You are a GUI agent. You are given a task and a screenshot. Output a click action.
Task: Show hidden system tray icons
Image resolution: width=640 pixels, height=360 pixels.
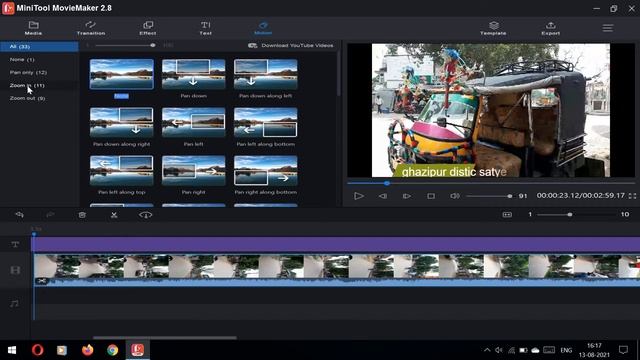(487, 350)
